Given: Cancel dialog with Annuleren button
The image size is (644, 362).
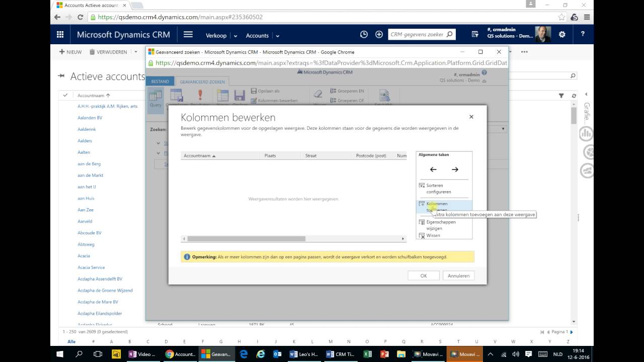Looking at the screenshot, I should 458,276.
